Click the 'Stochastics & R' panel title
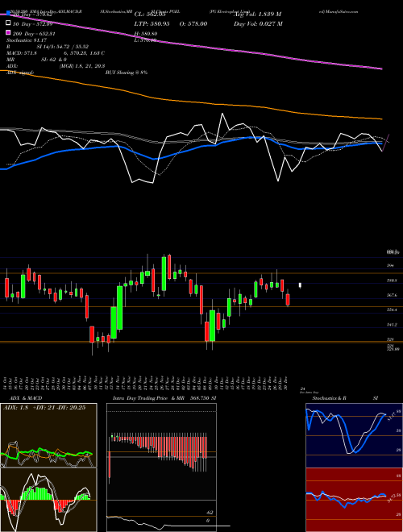The width and height of the screenshot is (403, 532). [x=329, y=398]
